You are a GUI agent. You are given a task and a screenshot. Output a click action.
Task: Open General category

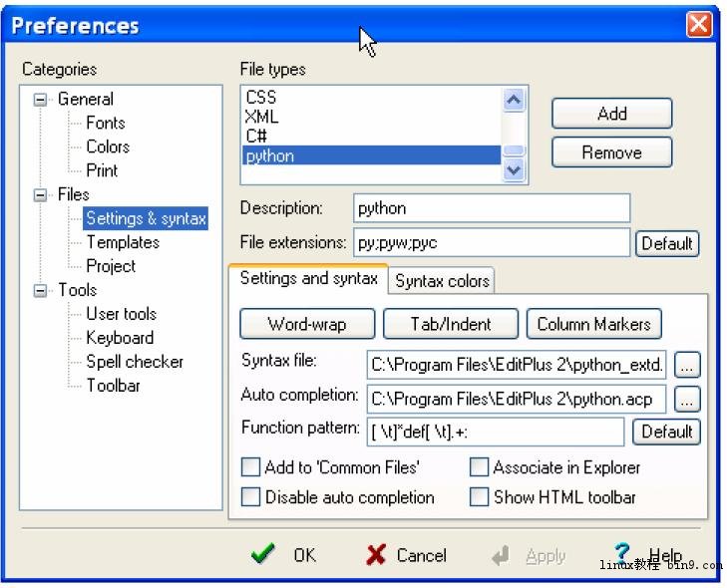pos(86,99)
